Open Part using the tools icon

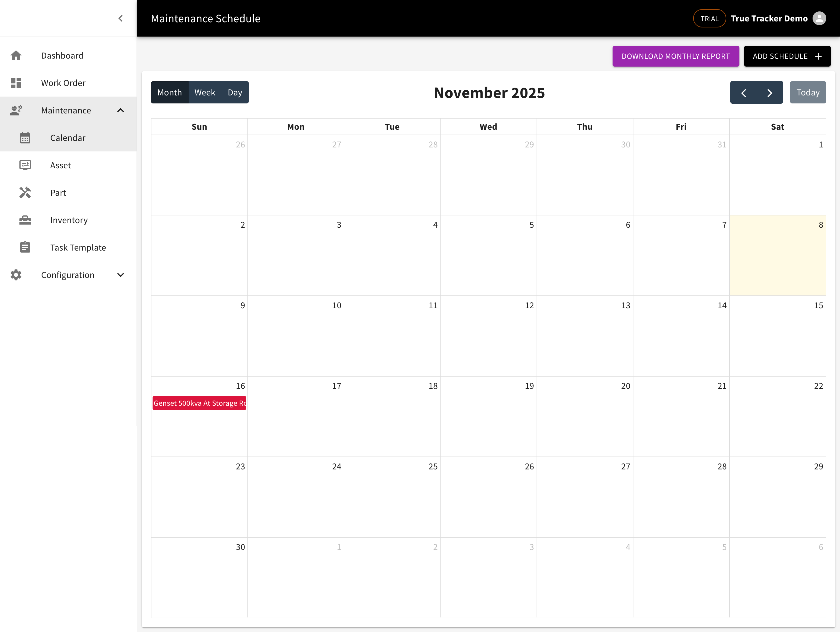pos(25,193)
